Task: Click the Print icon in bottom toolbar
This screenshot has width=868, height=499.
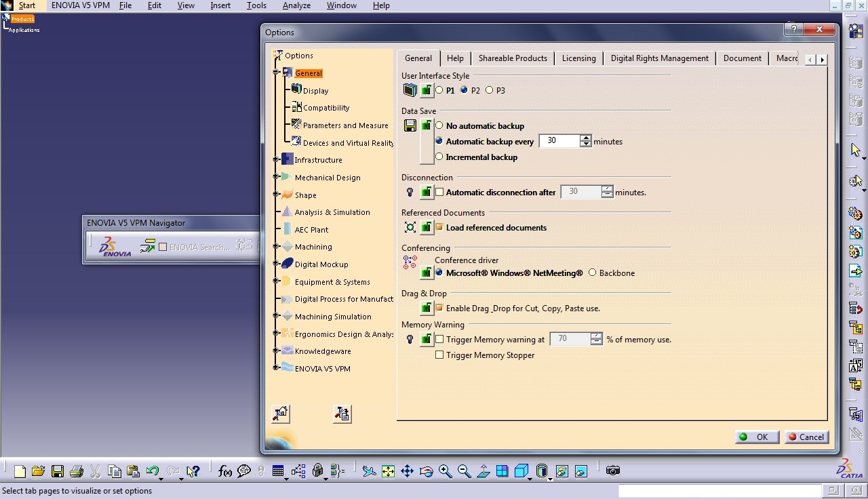Action: point(76,471)
